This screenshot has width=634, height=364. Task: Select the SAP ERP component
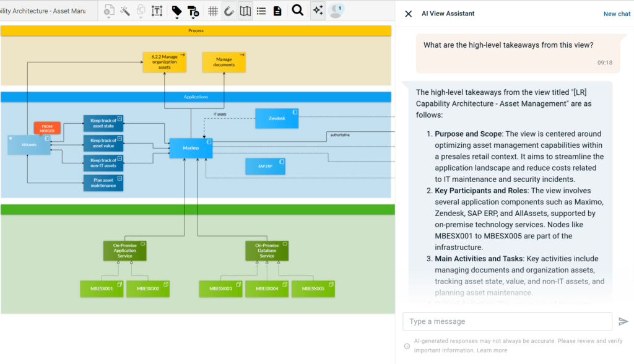coord(265,167)
